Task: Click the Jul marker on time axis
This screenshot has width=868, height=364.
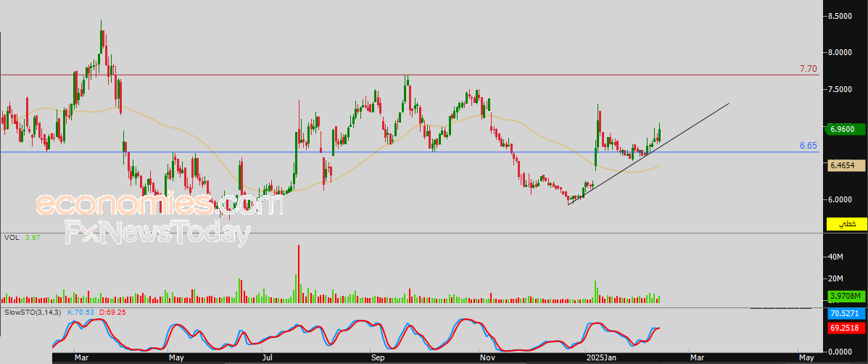Action: [x=268, y=357]
